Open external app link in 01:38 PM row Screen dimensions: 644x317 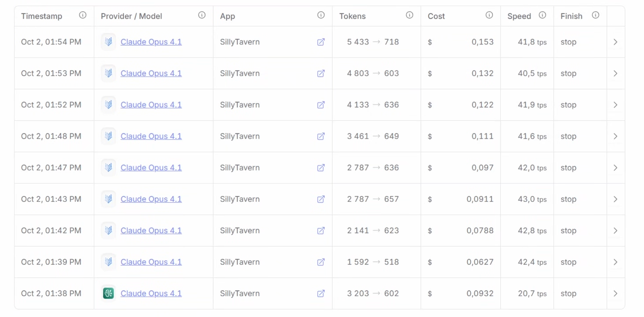321,294
